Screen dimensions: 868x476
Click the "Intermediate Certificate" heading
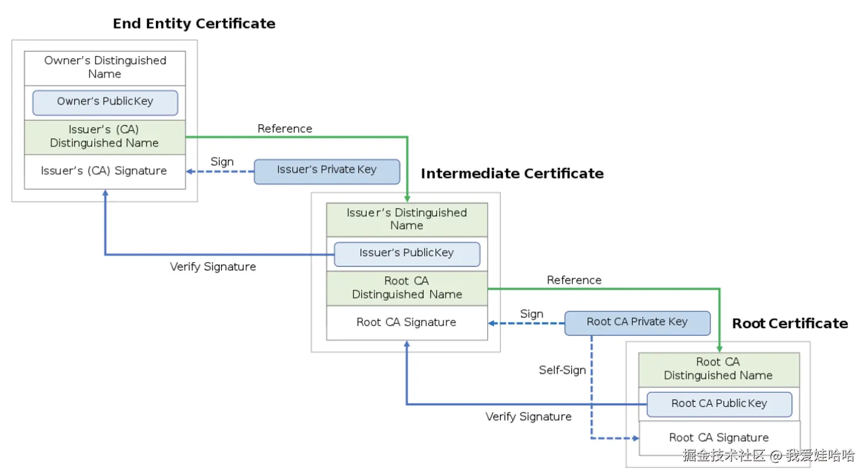[512, 174]
